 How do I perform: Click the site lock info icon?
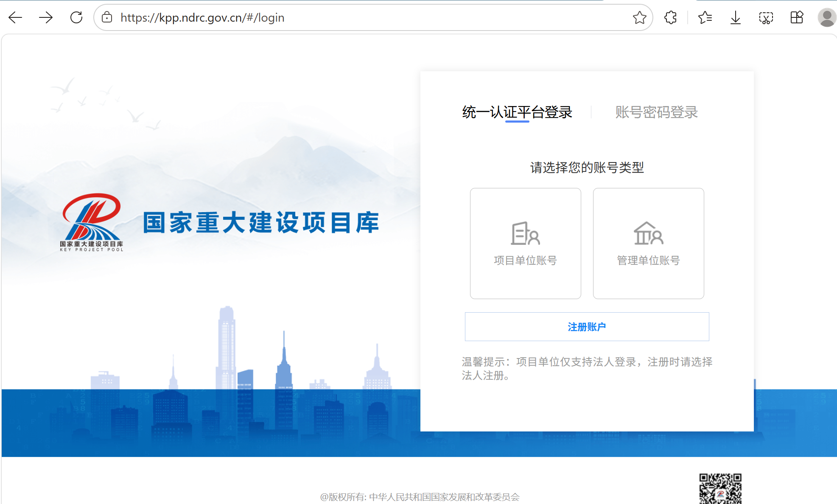point(107,17)
